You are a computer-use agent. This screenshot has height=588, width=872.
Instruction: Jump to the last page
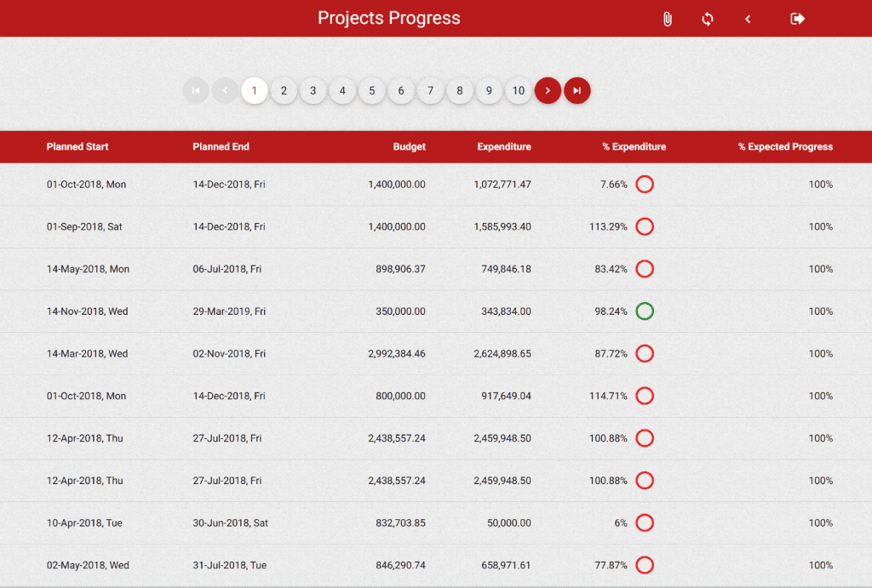pos(577,90)
